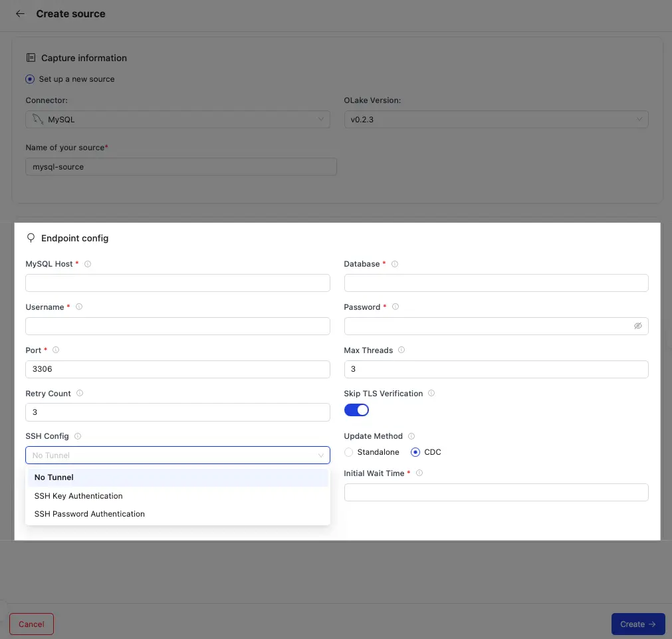The image size is (672, 639).
Task: Click the Create button
Action: pos(637,624)
